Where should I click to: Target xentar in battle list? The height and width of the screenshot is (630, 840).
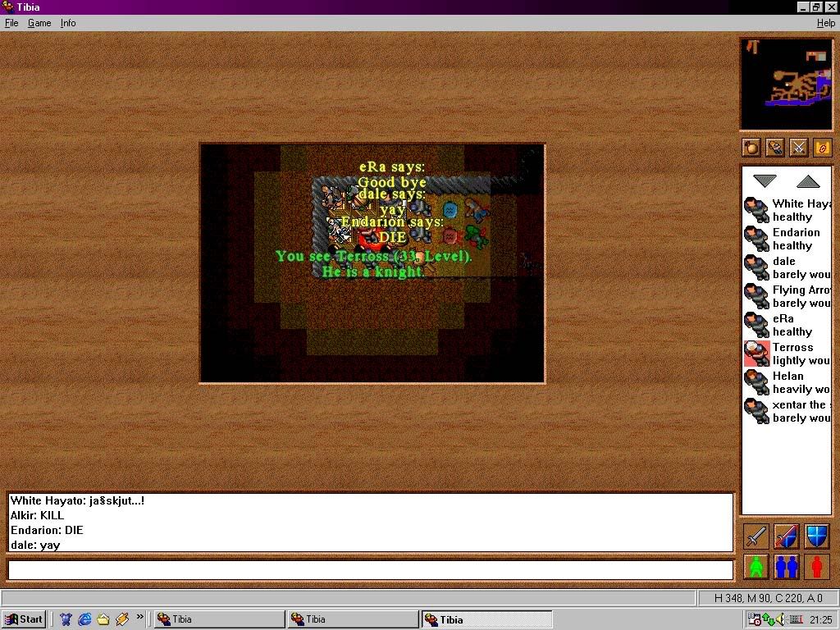click(x=787, y=411)
